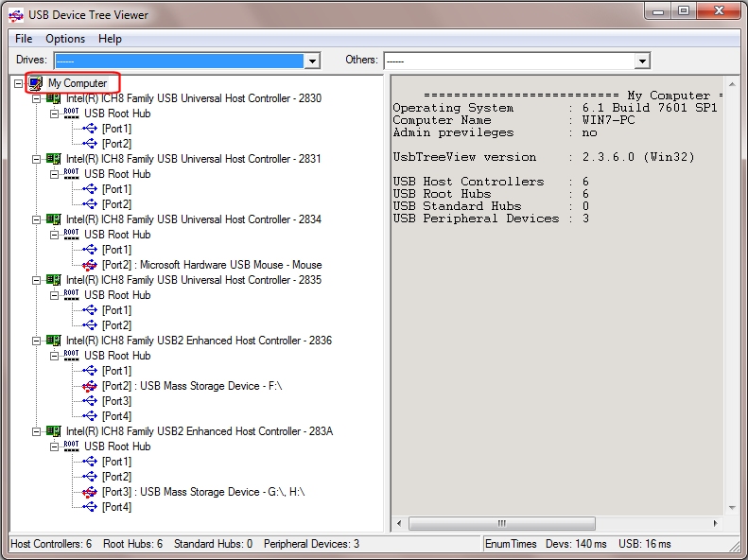Click 'EnumTimes' status bar entry
The image size is (748, 560).
point(511,544)
